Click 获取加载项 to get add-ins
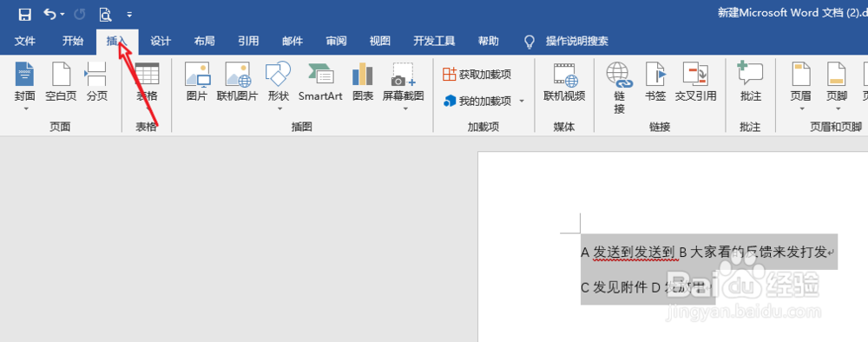Screen dimensions: 868x342 pyautogui.click(x=477, y=74)
